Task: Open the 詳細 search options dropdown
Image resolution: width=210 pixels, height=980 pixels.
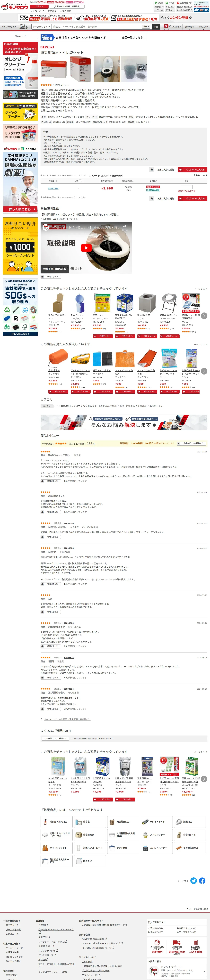Action: (146, 27)
